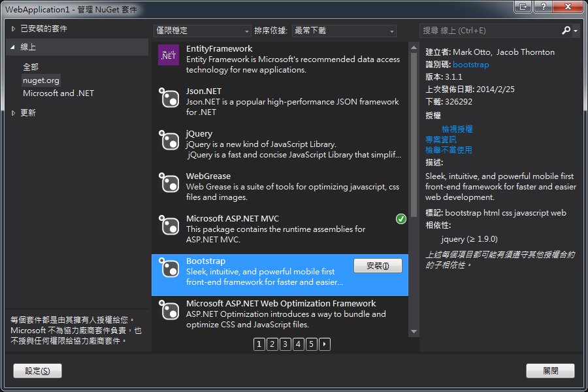
Task: Go to results page 2
Action: coord(272,344)
